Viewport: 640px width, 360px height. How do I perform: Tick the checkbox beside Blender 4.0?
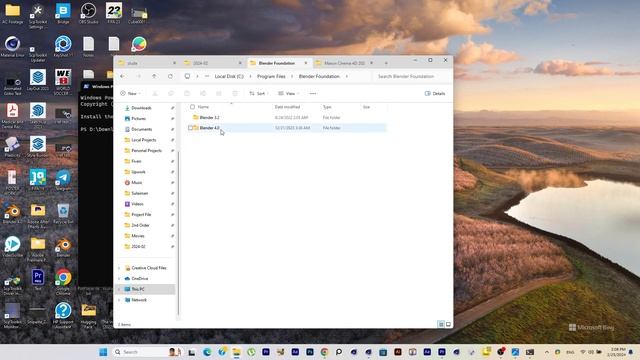coord(190,128)
